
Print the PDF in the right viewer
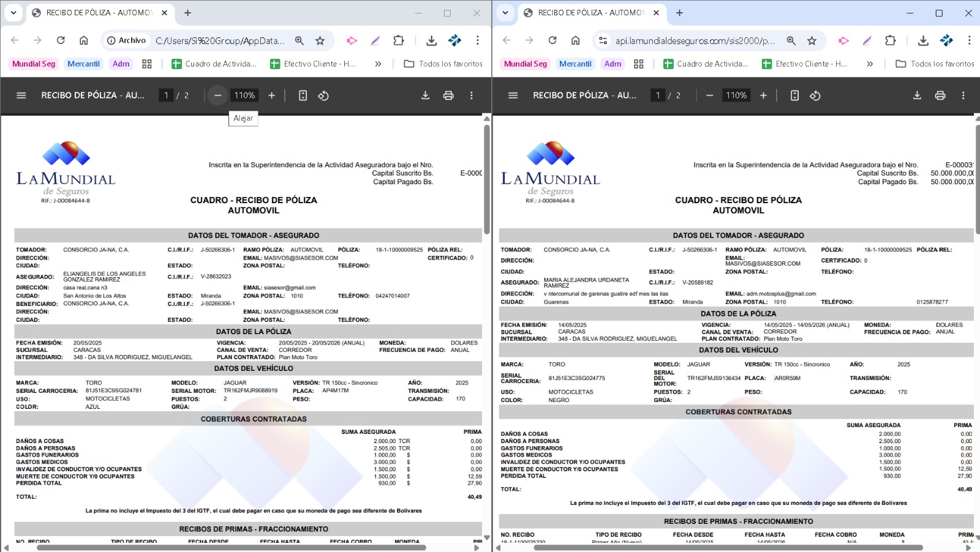(x=940, y=95)
